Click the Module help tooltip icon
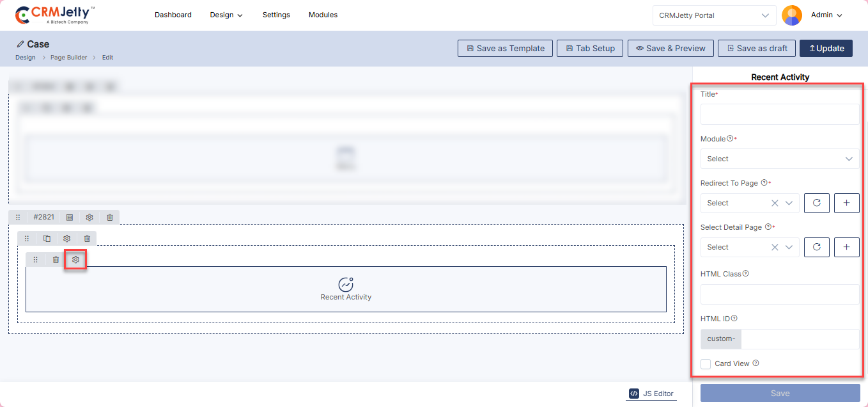This screenshot has height=407, width=868. 730,139
